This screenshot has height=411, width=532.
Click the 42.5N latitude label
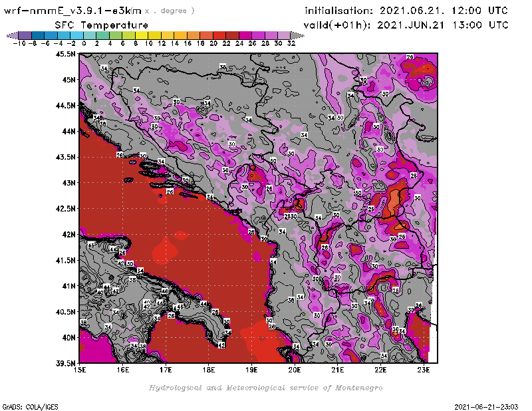tap(65, 208)
